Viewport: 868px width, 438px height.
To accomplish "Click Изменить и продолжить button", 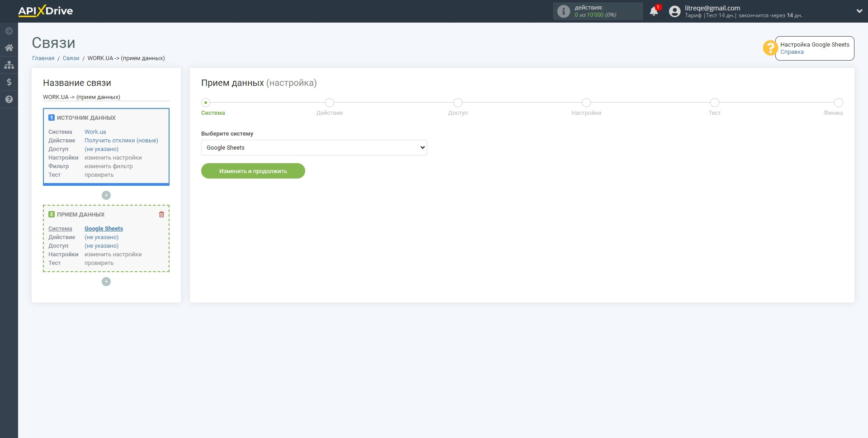I will (x=253, y=171).
